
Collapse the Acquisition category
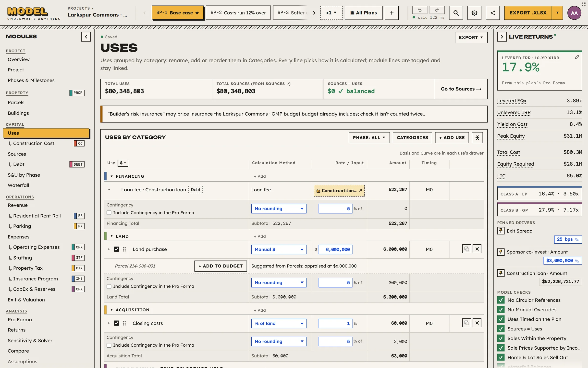pyautogui.click(x=111, y=310)
